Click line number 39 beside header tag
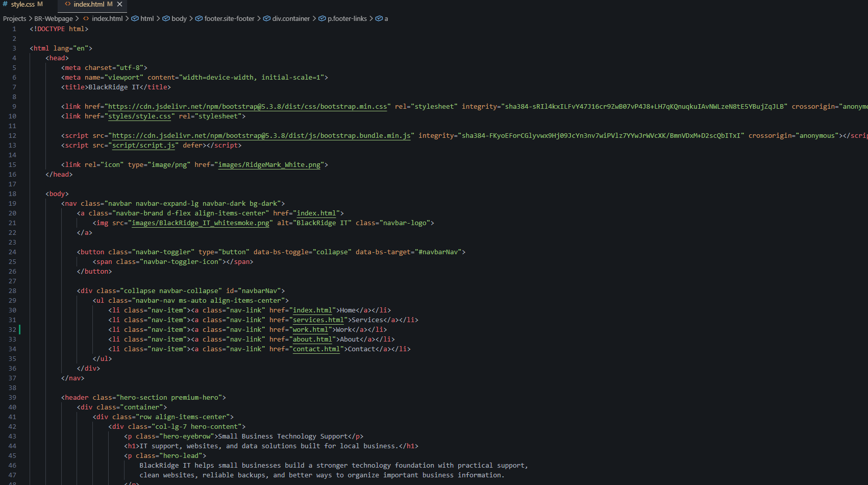 point(12,398)
